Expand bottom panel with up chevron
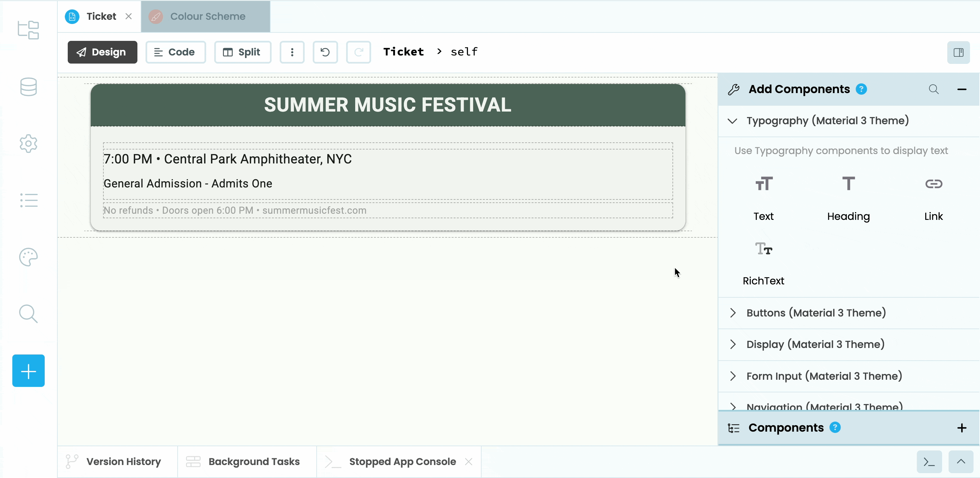 click(x=961, y=462)
